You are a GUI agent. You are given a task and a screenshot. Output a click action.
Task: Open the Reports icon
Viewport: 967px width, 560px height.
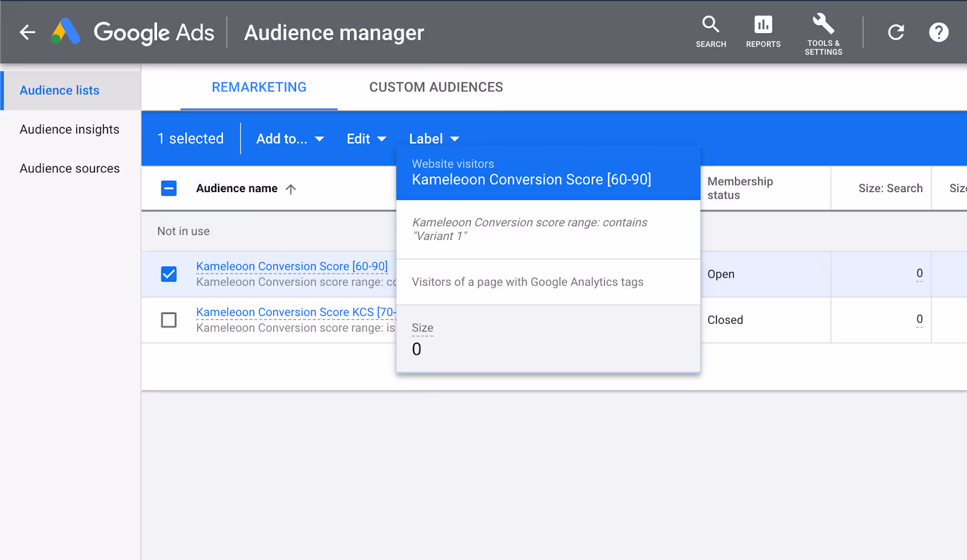tap(763, 31)
